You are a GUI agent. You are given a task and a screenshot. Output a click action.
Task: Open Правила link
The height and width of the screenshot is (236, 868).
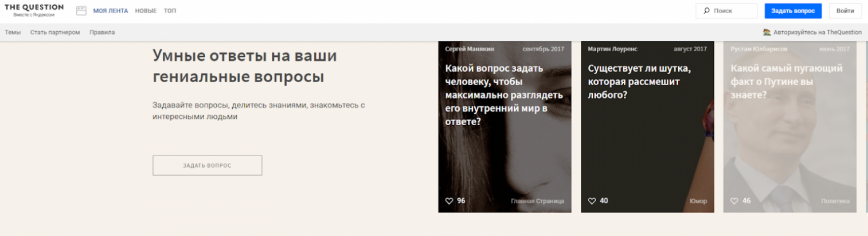click(x=102, y=32)
